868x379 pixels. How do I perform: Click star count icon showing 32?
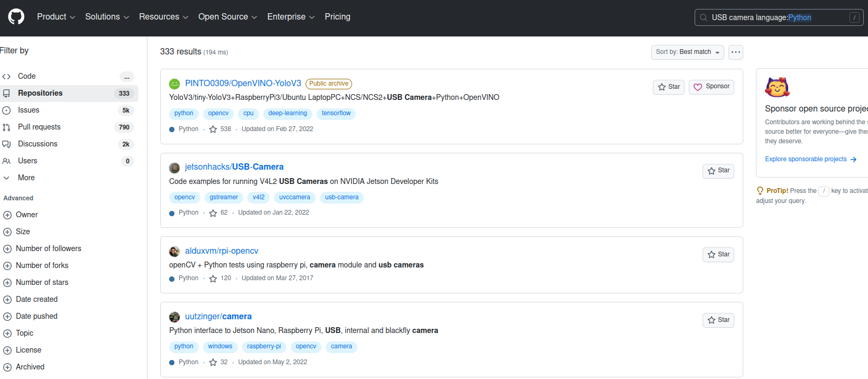(213, 362)
